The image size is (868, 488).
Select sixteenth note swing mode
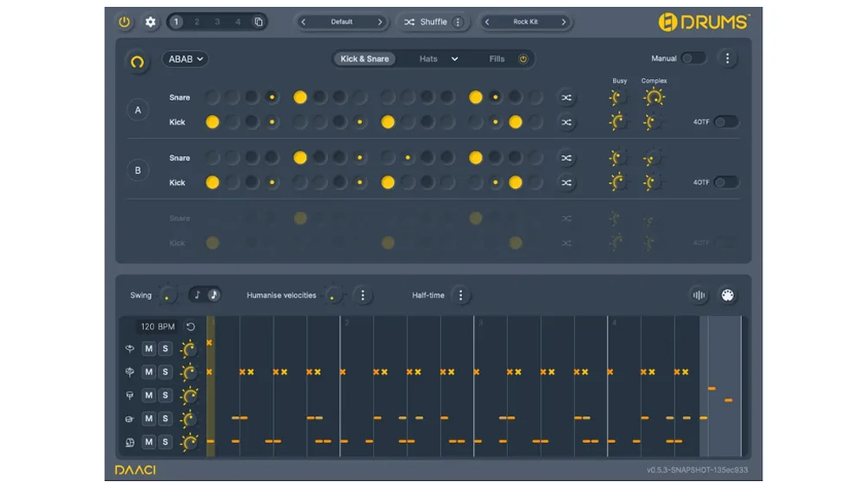(214, 295)
